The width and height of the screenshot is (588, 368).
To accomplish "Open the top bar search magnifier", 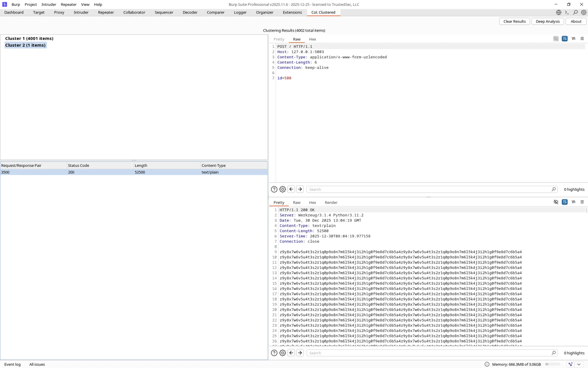I will (x=576, y=13).
